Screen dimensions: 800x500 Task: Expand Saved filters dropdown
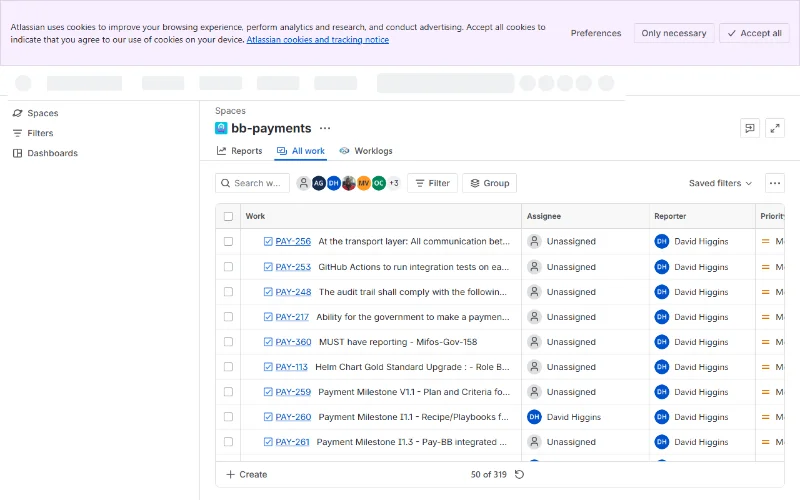pyautogui.click(x=720, y=183)
